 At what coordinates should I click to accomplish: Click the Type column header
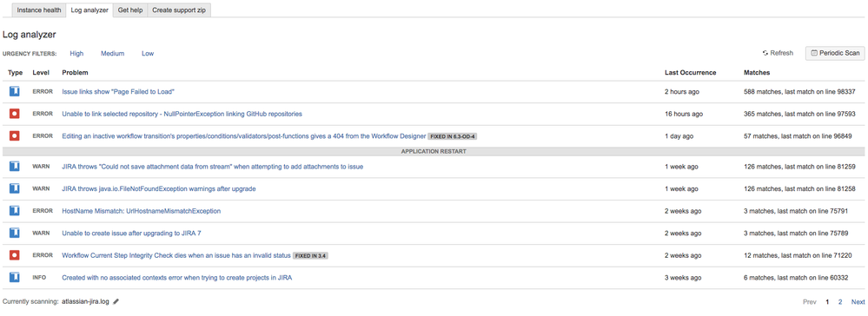15,73
